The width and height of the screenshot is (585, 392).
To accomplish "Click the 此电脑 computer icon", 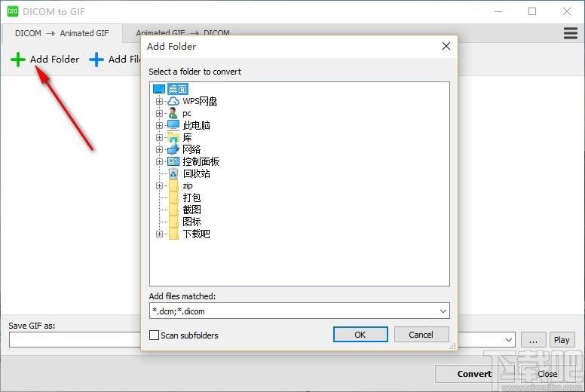I will (x=173, y=125).
